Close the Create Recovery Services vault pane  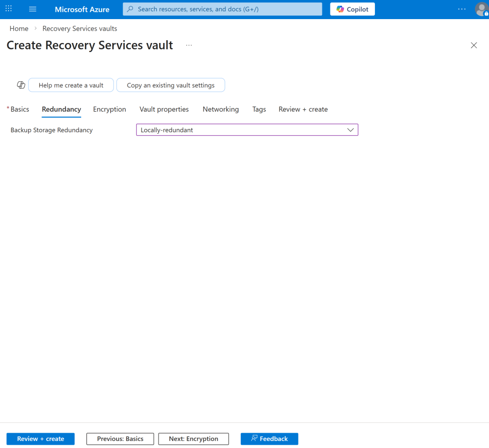click(x=474, y=45)
